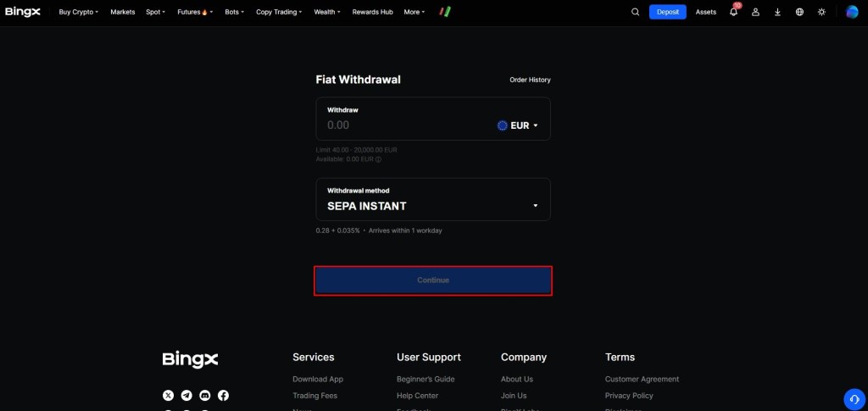Viewport: 868px width, 411px height.
Task: Open BingX Telegram social icon
Action: 186,396
